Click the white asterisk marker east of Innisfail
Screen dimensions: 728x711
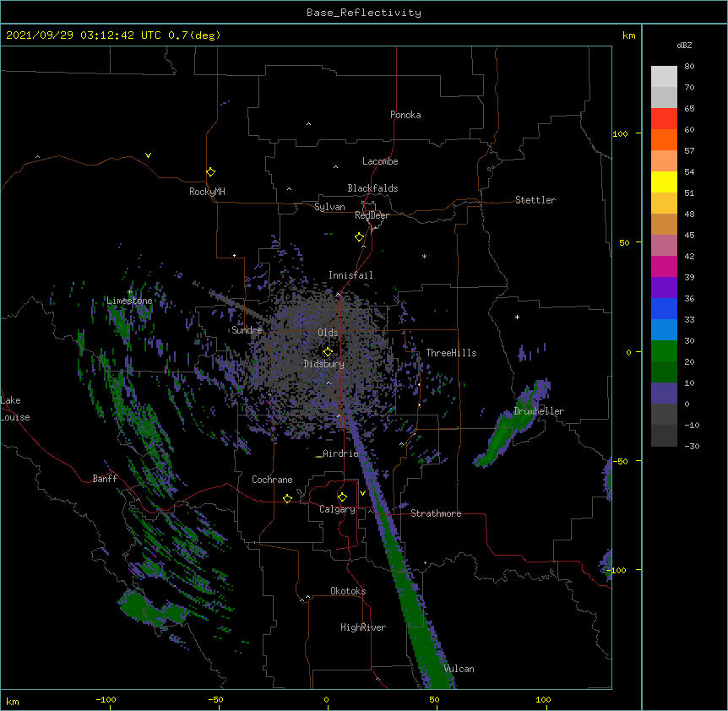[x=424, y=256]
